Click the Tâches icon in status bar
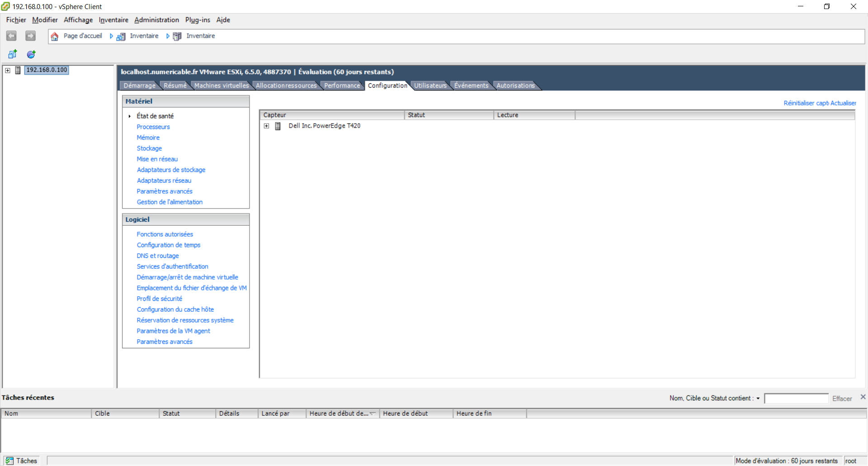The image size is (868, 466). (9, 461)
